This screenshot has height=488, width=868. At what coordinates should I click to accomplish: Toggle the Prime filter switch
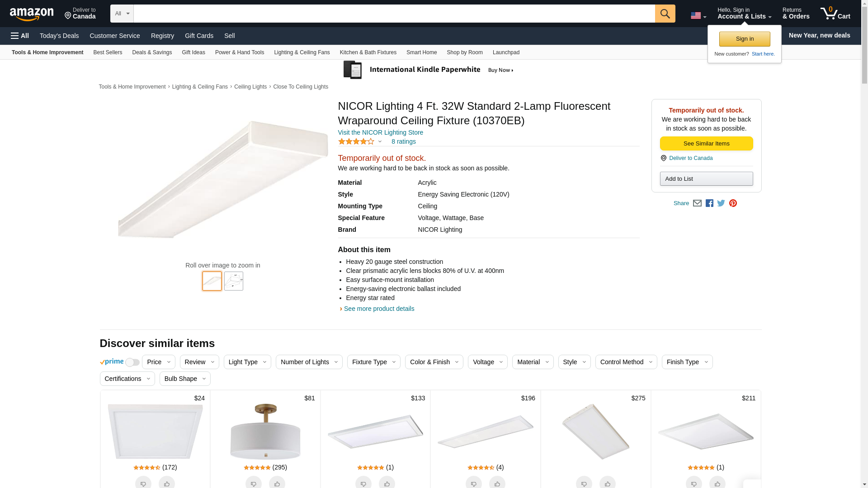(132, 362)
